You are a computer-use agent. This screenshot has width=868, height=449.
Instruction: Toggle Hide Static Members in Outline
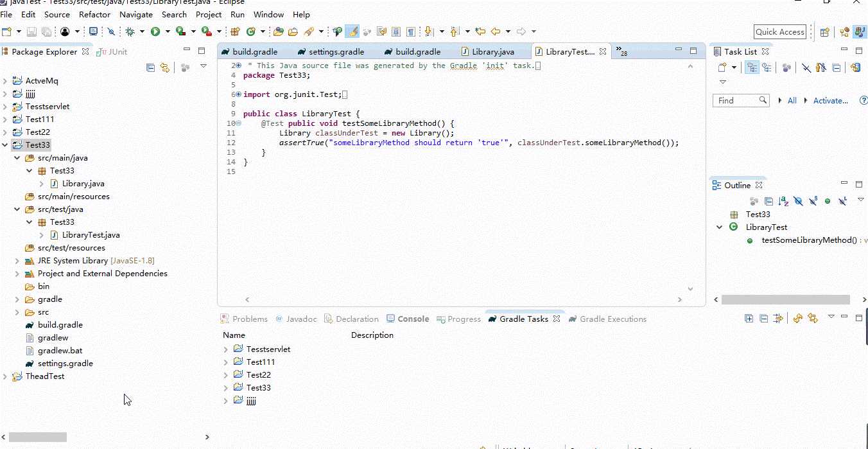click(x=813, y=201)
